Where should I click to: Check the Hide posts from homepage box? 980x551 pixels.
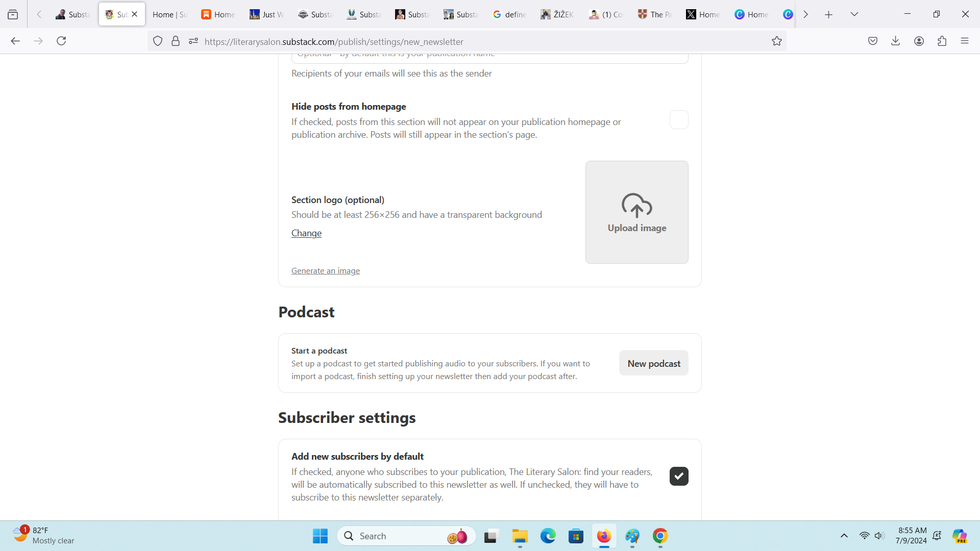[x=678, y=120]
